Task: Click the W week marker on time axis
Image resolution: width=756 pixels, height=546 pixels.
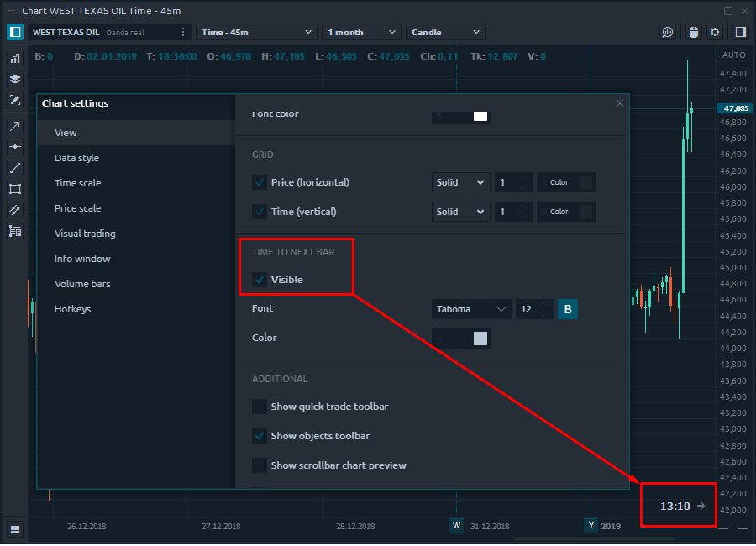Action: 457,526
